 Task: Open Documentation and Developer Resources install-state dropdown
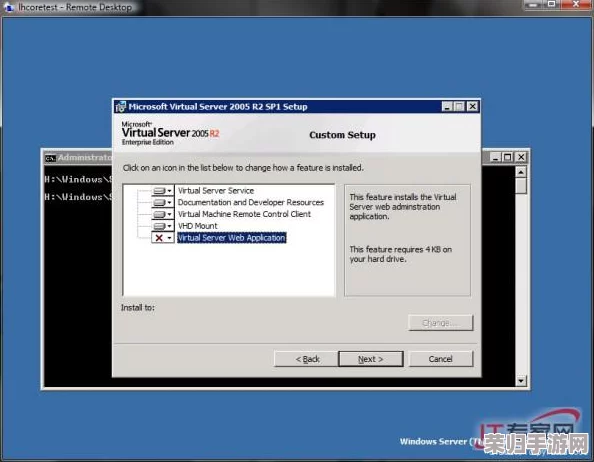point(163,203)
